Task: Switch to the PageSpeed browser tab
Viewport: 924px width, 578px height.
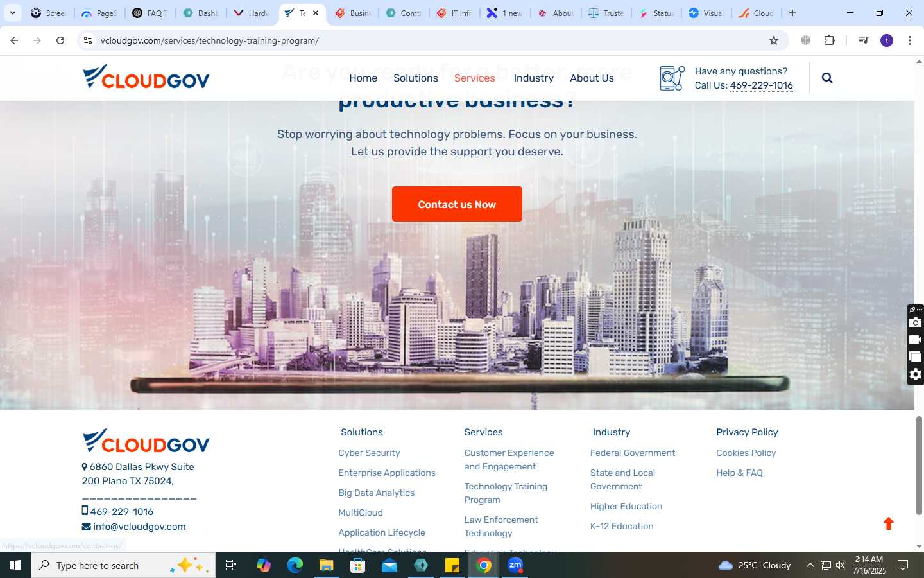Action: point(99,13)
